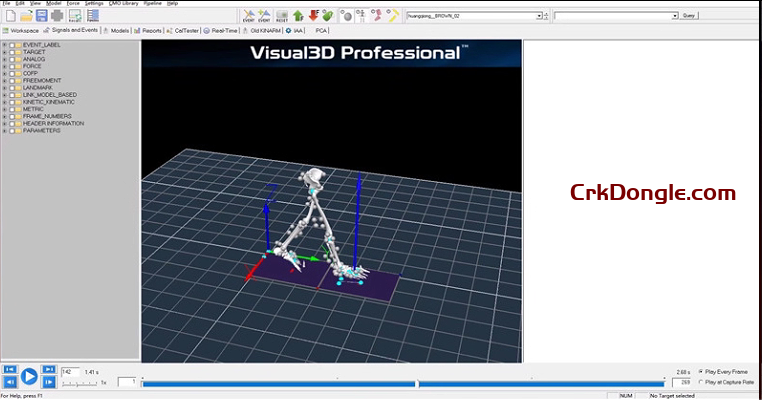Screen dimensions: 762x400
Task: Click the new blank file icon
Action: 10,16
